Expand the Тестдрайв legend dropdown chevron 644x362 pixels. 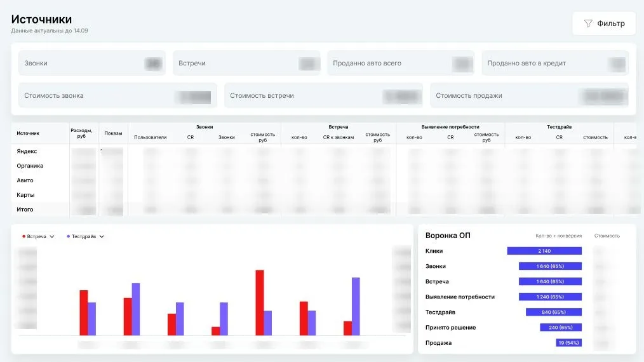click(x=102, y=237)
